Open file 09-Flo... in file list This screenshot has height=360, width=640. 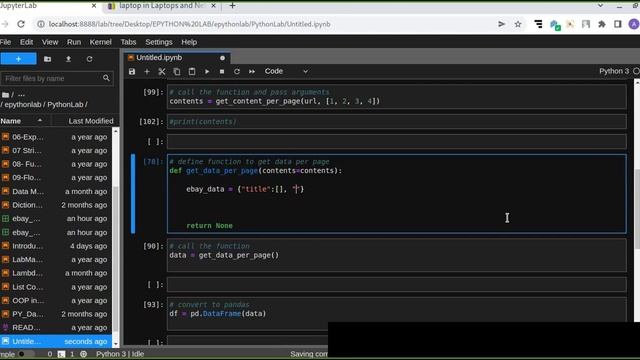(56, 178)
